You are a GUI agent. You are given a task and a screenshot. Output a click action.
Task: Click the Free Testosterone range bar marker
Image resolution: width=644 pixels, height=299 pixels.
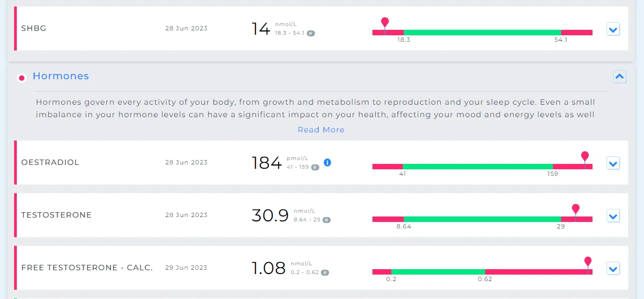[588, 263]
